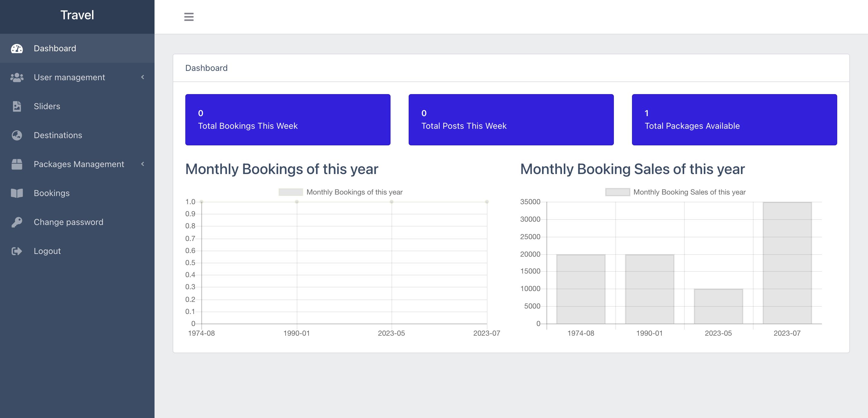
Task: Toggle Monthly Bookings legend swatch
Action: pos(290,192)
